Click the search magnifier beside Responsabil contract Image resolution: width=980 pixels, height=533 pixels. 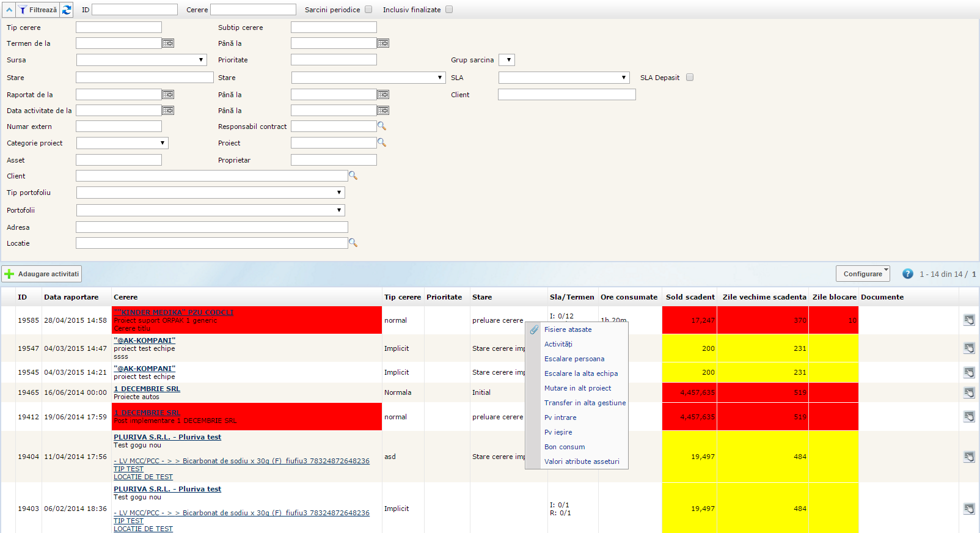tap(382, 126)
